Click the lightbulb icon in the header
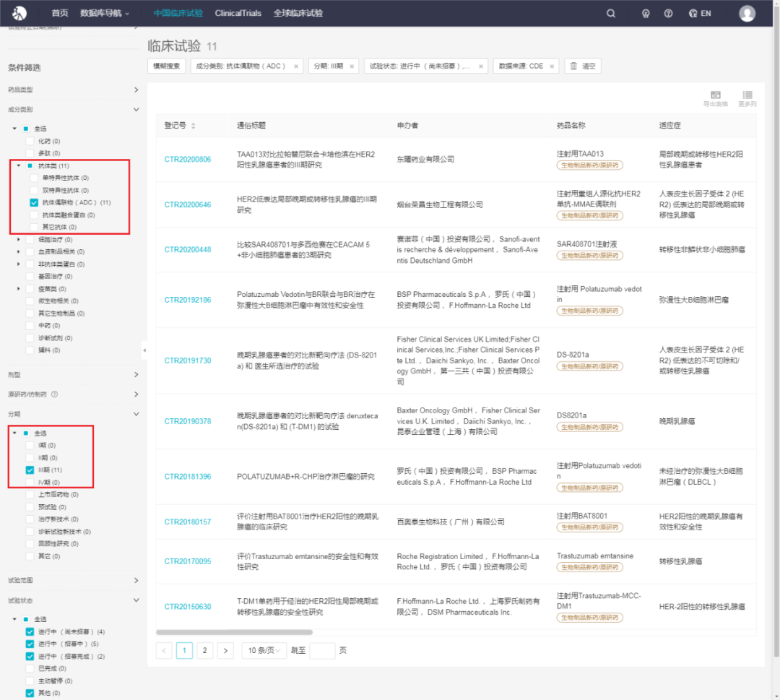The height and width of the screenshot is (700, 780). 646,14
